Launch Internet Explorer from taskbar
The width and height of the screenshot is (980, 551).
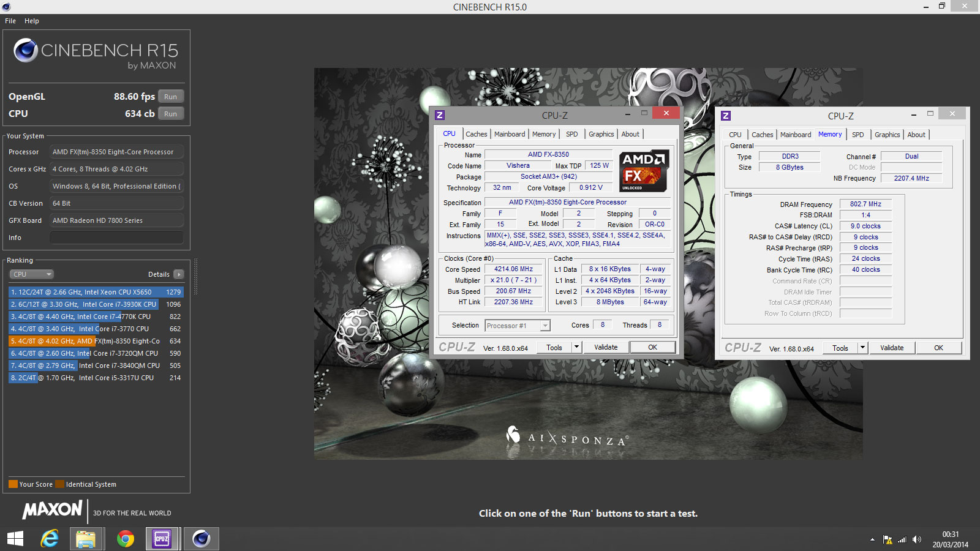click(x=50, y=539)
